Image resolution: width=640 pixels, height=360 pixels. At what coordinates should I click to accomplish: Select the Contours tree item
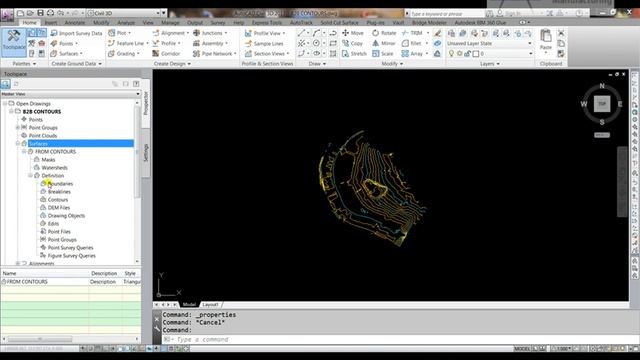[58, 200]
